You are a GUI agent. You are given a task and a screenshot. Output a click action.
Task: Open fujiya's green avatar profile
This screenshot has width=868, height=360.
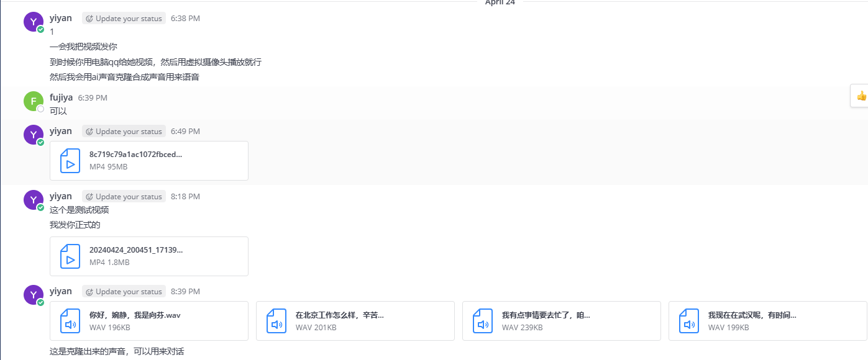tap(34, 101)
